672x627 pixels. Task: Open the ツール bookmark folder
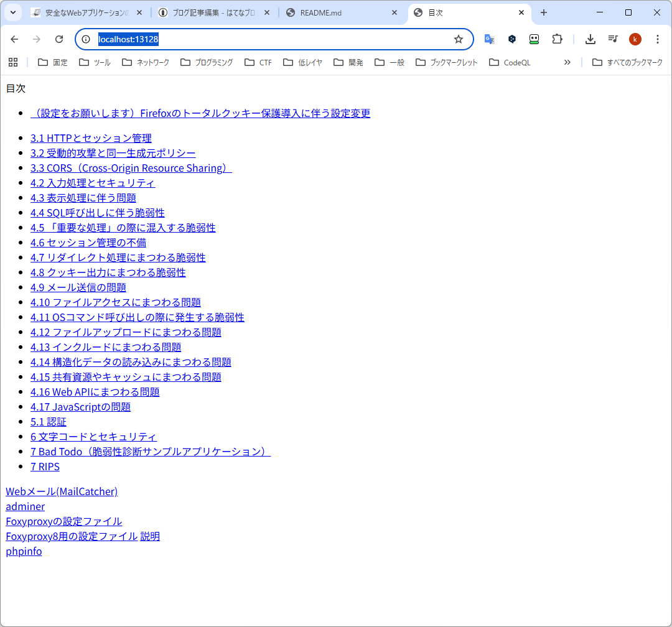[x=95, y=63]
